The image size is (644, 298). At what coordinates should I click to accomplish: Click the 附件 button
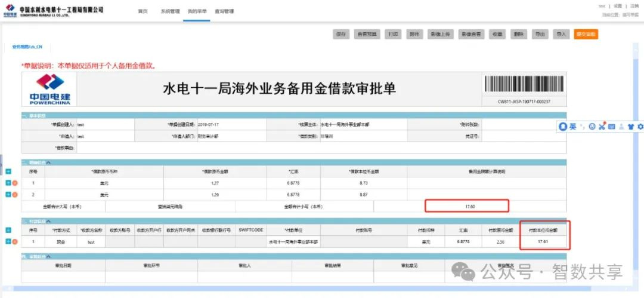coord(414,34)
